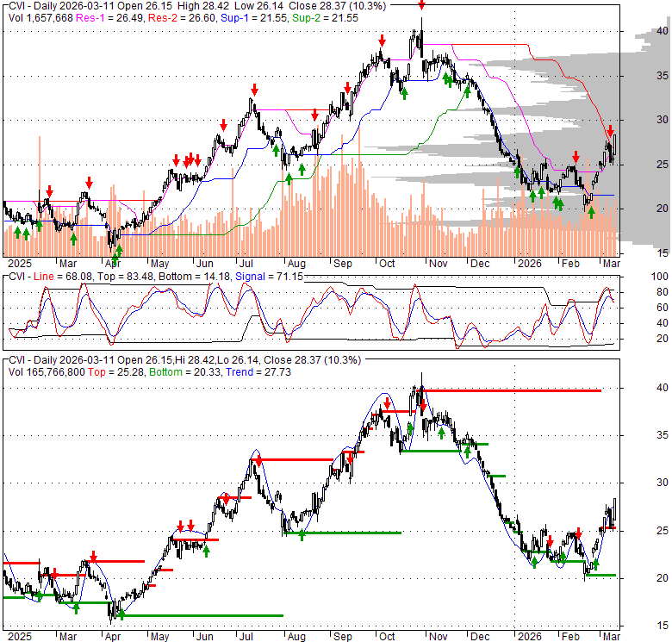
Task: Click the Sep label on bottom chart axis
Action: [342, 637]
